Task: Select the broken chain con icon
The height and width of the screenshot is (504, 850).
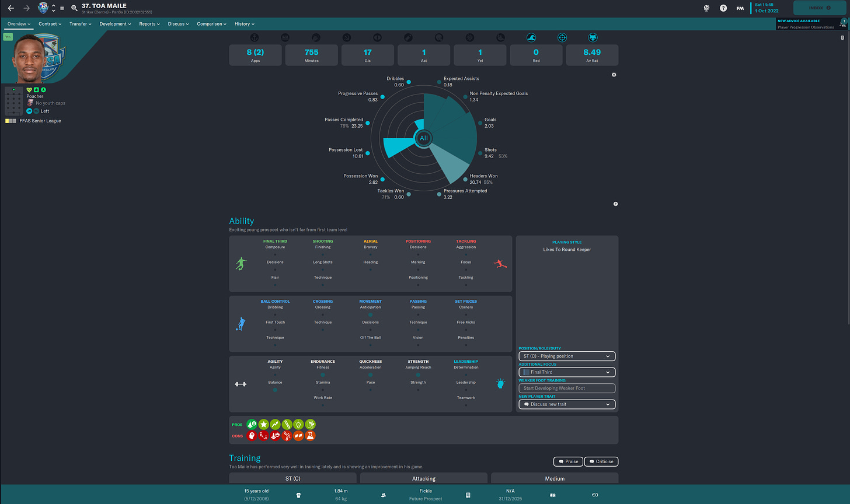Action: (x=287, y=435)
